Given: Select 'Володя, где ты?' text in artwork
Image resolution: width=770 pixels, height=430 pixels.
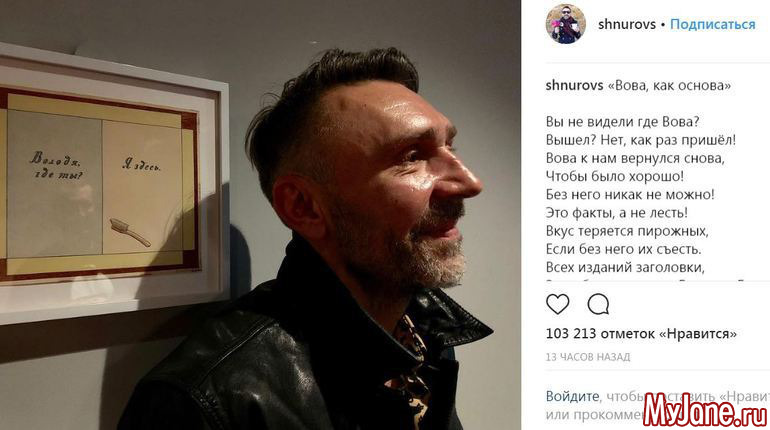Looking at the screenshot, I should 57,165.
